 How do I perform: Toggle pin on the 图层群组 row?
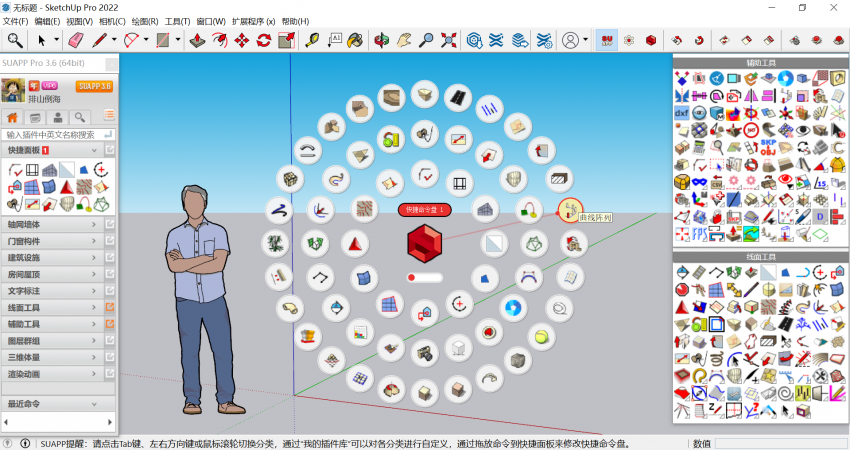click(110, 341)
